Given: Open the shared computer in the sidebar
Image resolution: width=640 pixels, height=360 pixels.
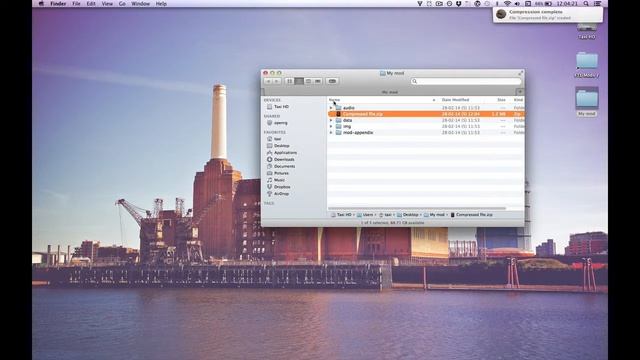Looking at the screenshot, I should click(x=277, y=123).
